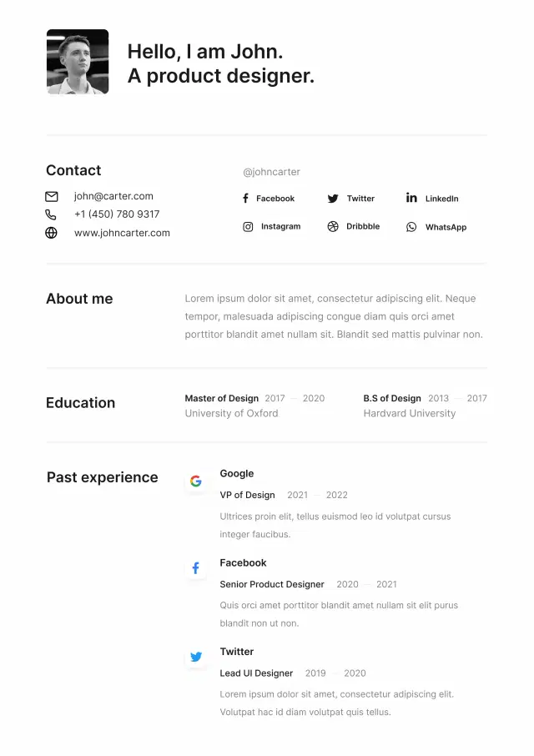Click the phone handset icon

pyautogui.click(x=51, y=214)
